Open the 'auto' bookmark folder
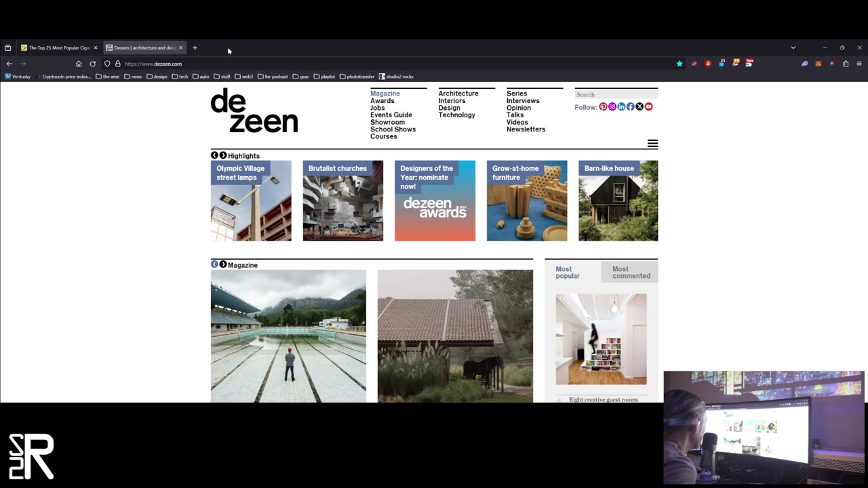Image resolution: width=868 pixels, height=488 pixels. [201, 77]
